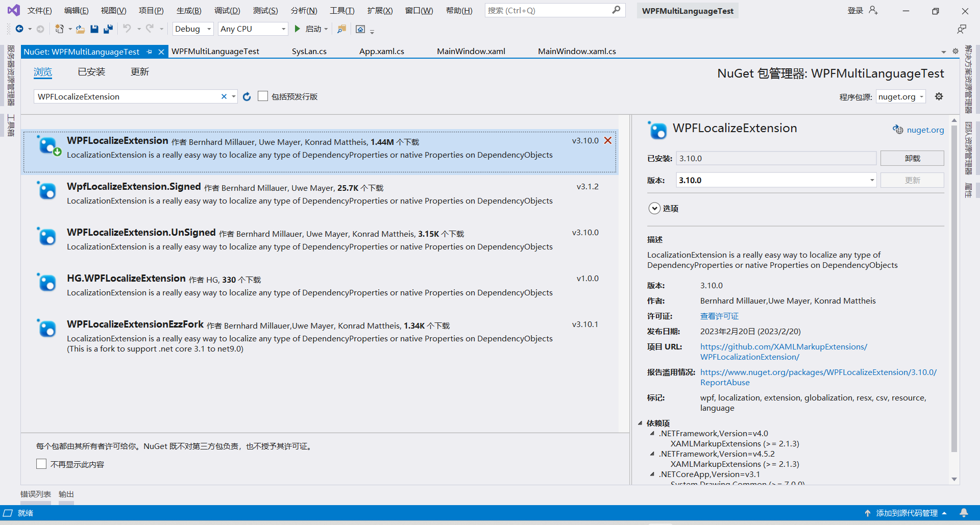Image resolution: width=980 pixels, height=525 pixels.
Task: Pin the NuGet tab with the pin icon
Action: click(x=150, y=52)
